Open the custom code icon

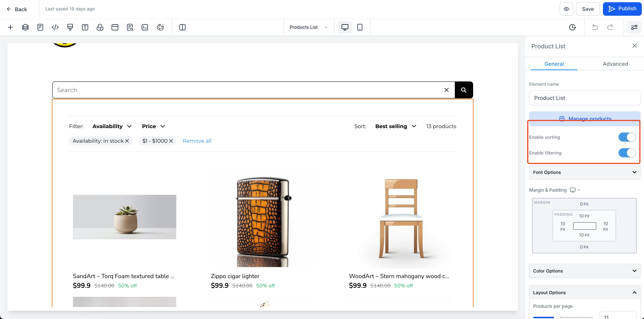[55, 27]
